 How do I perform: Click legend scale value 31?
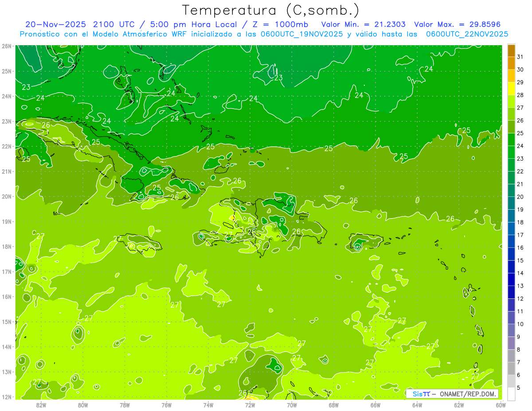[x=520, y=57]
